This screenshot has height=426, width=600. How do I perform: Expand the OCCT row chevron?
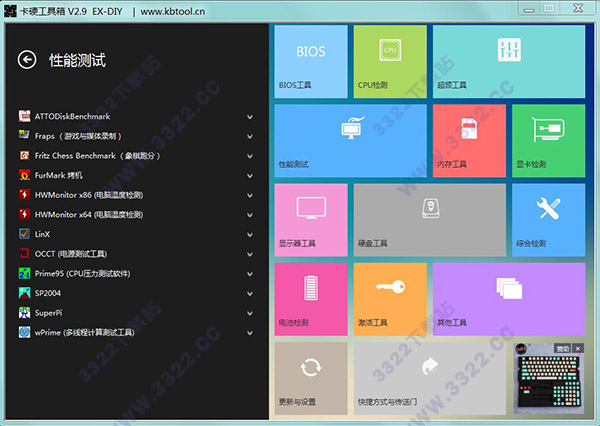point(250,254)
